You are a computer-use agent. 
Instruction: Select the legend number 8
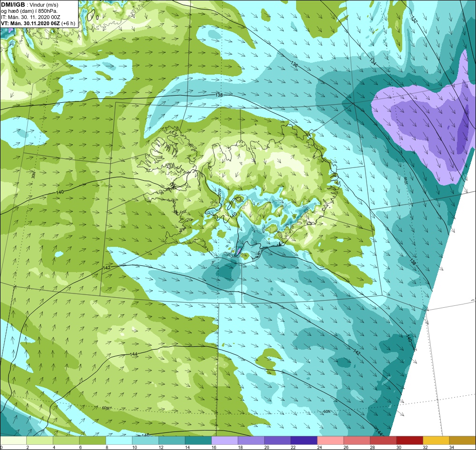tap(107, 447)
